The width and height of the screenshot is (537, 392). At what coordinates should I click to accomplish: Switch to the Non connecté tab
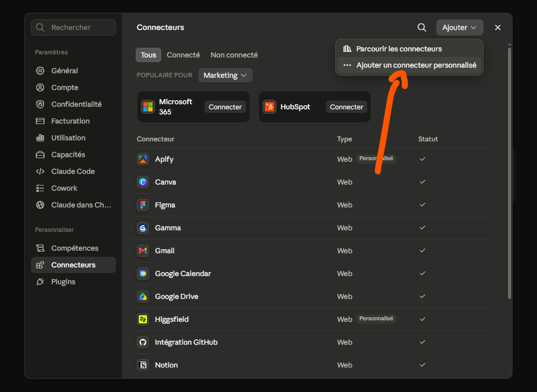(234, 55)
